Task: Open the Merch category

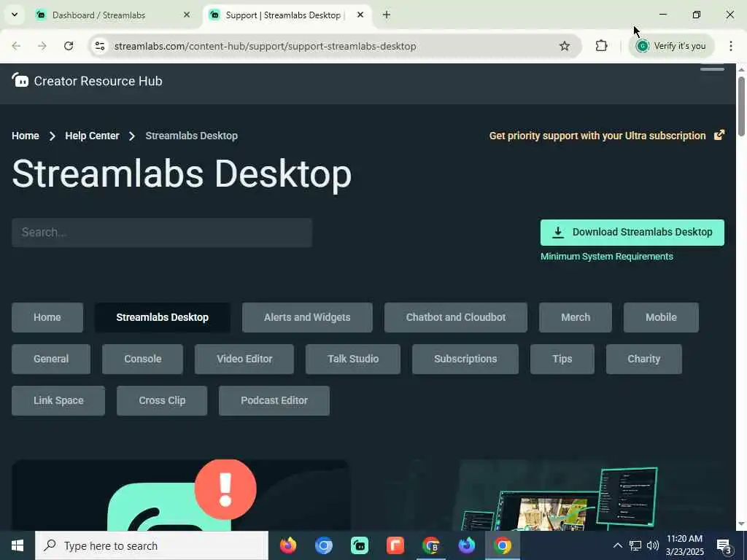Action: [x=576, y=317]
